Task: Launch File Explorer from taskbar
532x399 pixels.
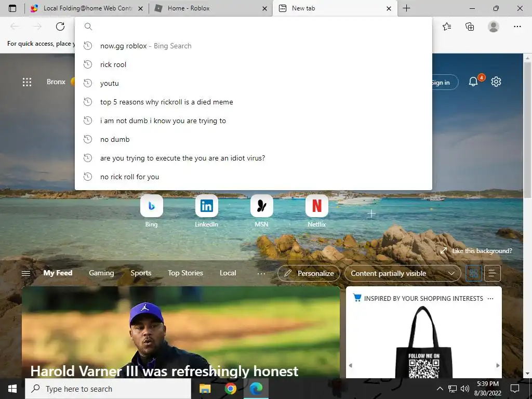Action: 205,389
